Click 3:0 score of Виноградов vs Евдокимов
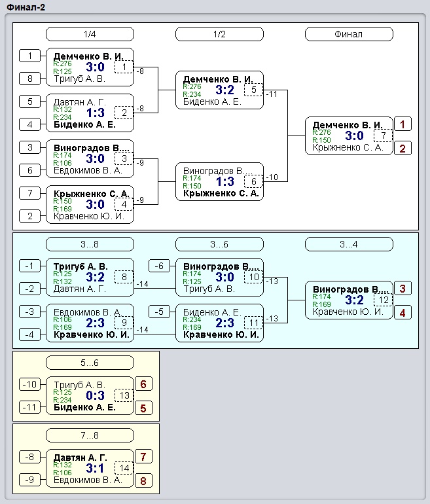 coord(95,158)
